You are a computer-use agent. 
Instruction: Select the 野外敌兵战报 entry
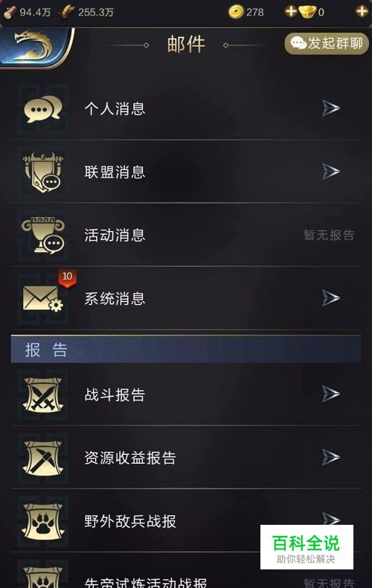coord(186,520)
